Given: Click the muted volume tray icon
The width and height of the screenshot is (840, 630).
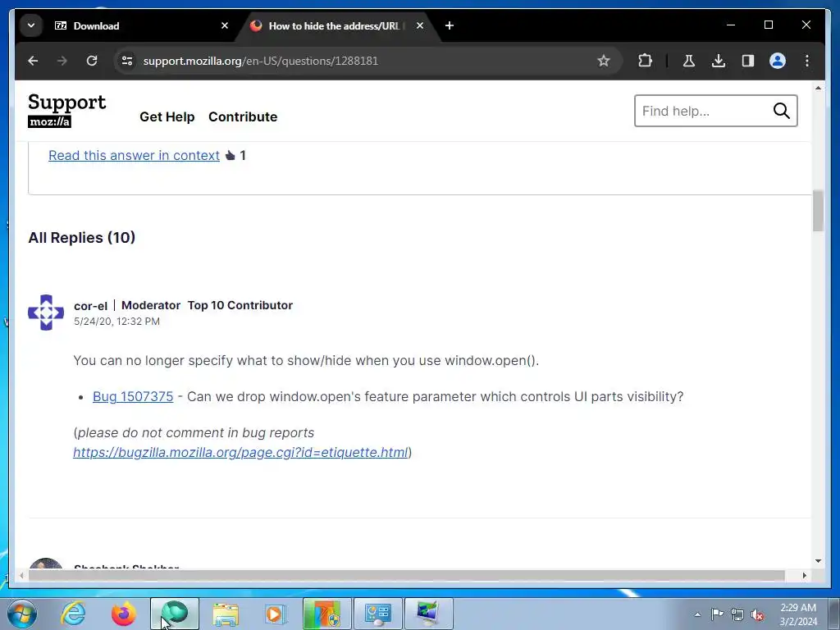Looking at the screenshot, I should (757, 614).
